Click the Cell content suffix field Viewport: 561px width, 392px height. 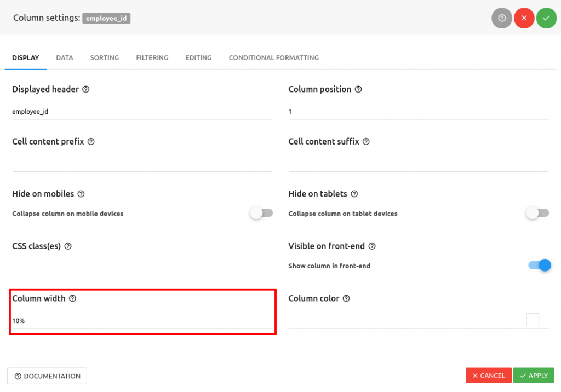coord(419,164)
